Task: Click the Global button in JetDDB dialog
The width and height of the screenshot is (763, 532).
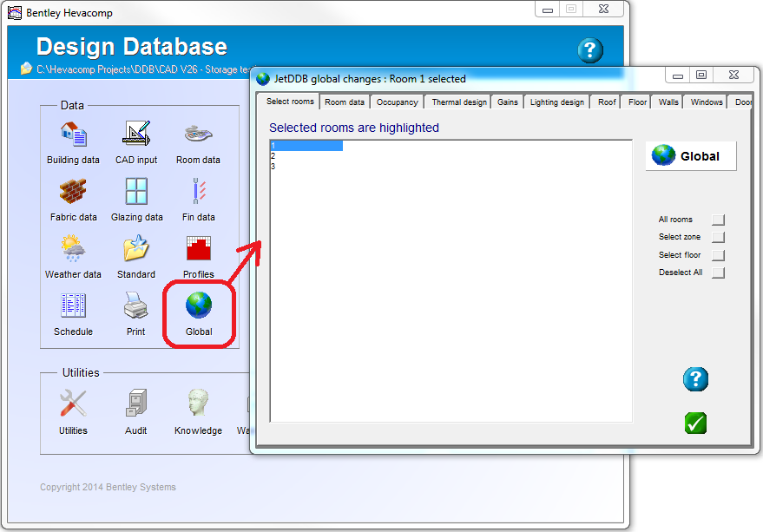Action: coord(691,155)
